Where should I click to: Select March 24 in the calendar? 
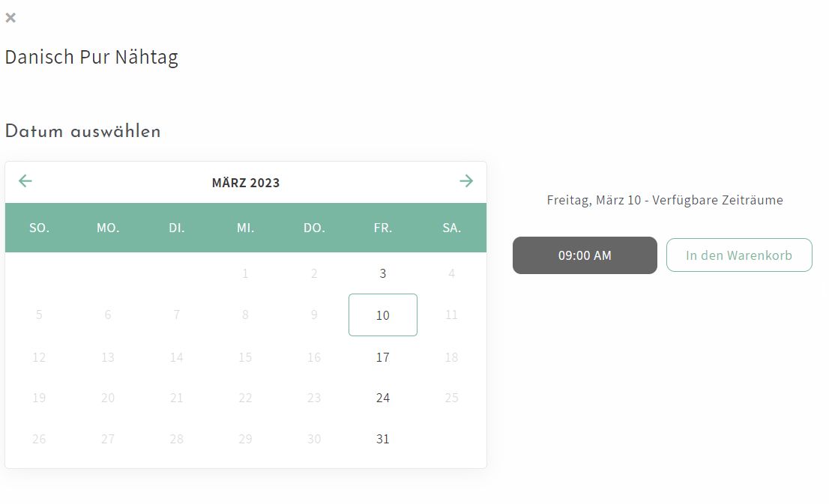383,398
